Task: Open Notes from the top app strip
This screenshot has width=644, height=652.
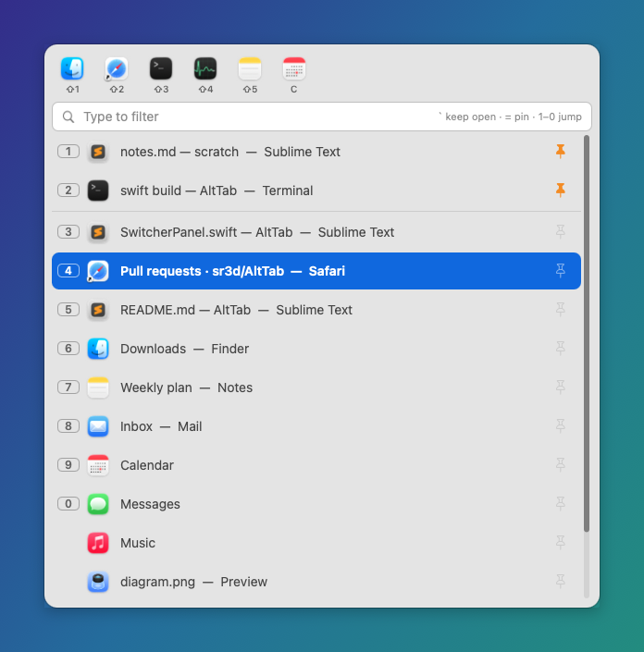Action: coord(250,68)
